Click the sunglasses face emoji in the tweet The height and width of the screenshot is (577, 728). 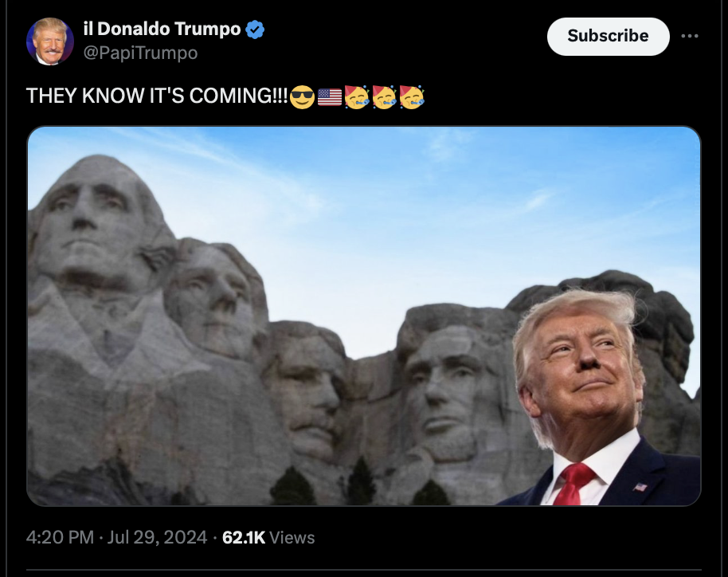[302, 96]
